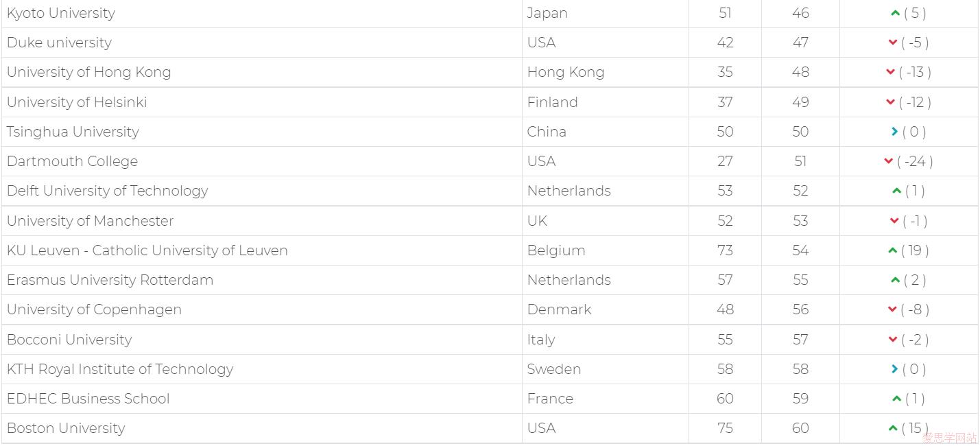The width and height of the screenshot is (980, 446).
Task: Click red down arrow for University of Hong Kong
Action: [x=890, y=72]
